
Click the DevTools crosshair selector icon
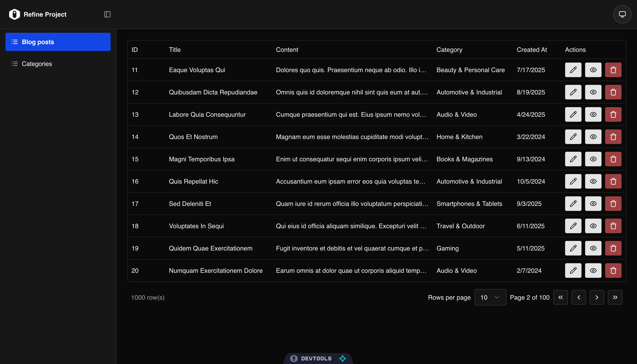pos(342,358)
